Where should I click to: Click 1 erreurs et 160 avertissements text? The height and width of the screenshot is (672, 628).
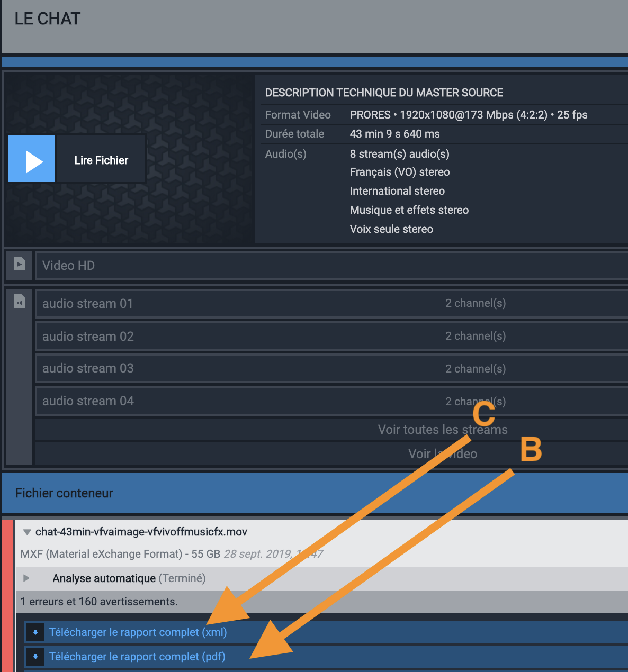99,602
